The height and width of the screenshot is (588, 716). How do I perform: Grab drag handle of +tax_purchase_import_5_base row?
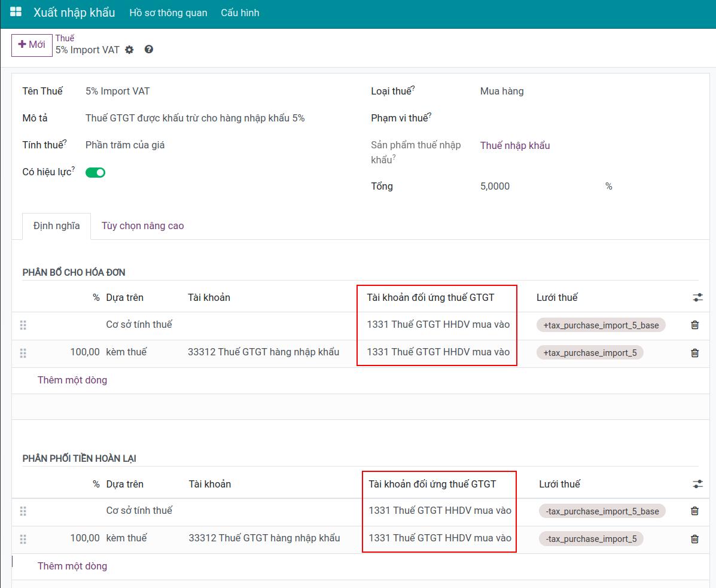23,325
